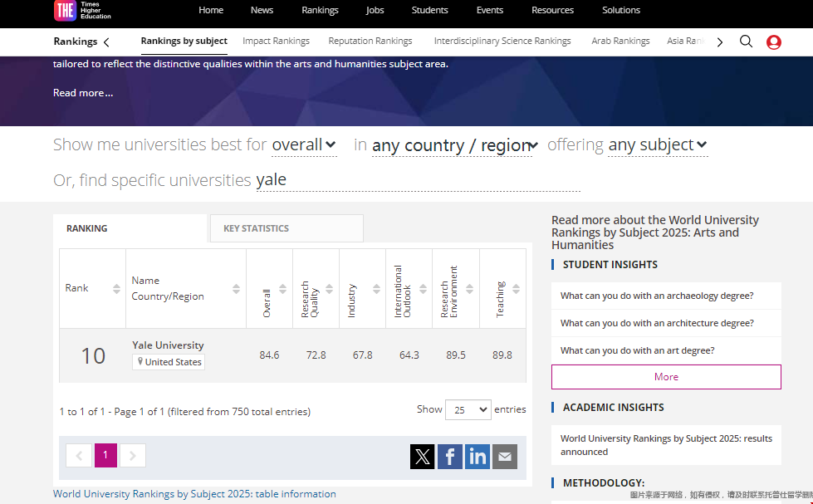Open 'World University Rankings by Subject 2025: results announced'
813x504 pixels.
[x=666, y=445]
